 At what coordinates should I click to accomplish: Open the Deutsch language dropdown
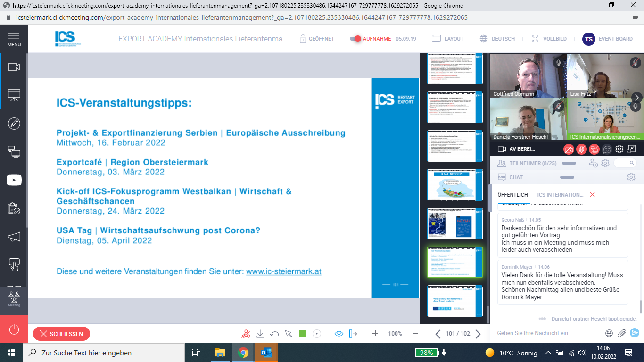497,39
